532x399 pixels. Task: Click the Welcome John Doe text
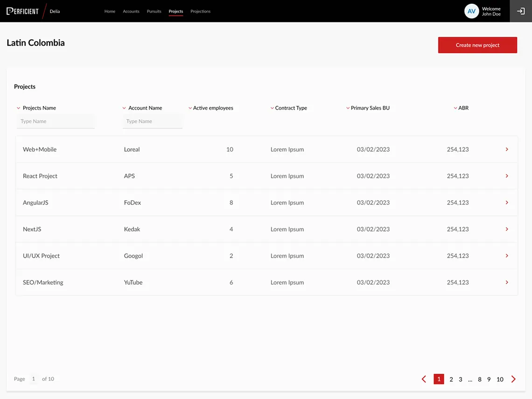click(x=491, y=11)
